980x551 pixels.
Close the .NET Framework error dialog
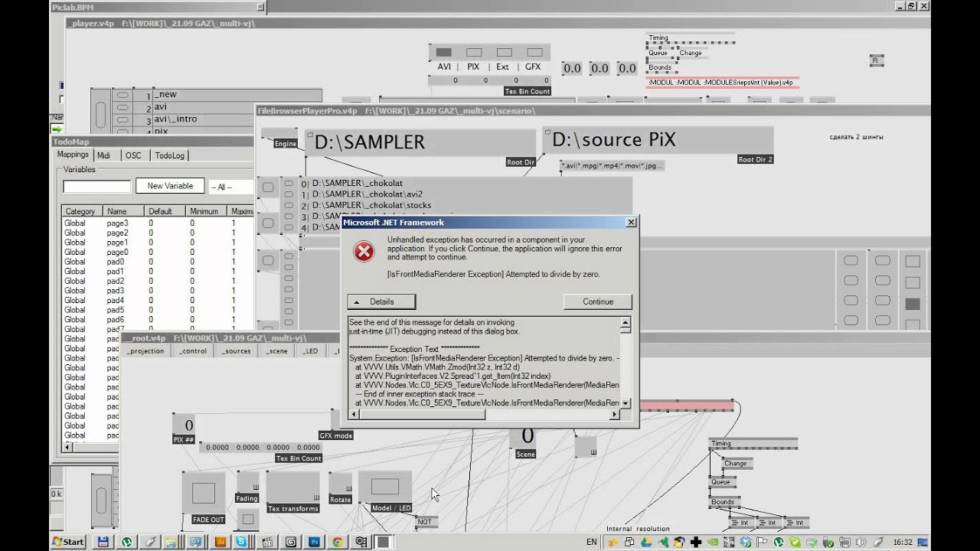click(x=631, y=223)
